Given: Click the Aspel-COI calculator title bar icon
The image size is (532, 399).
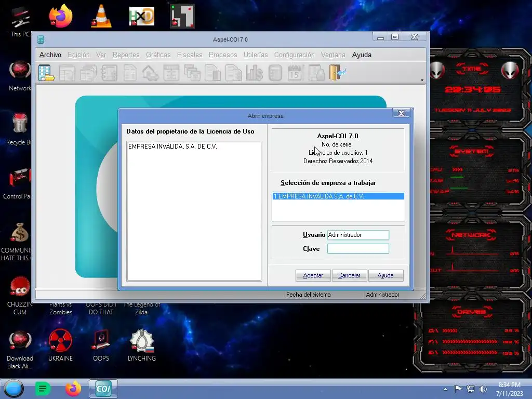Looking at the screenshot, I should tap(41, 39).
